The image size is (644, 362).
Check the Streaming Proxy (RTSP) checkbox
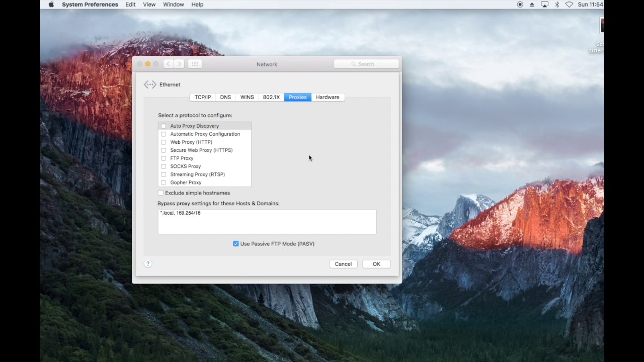(164, 174)
